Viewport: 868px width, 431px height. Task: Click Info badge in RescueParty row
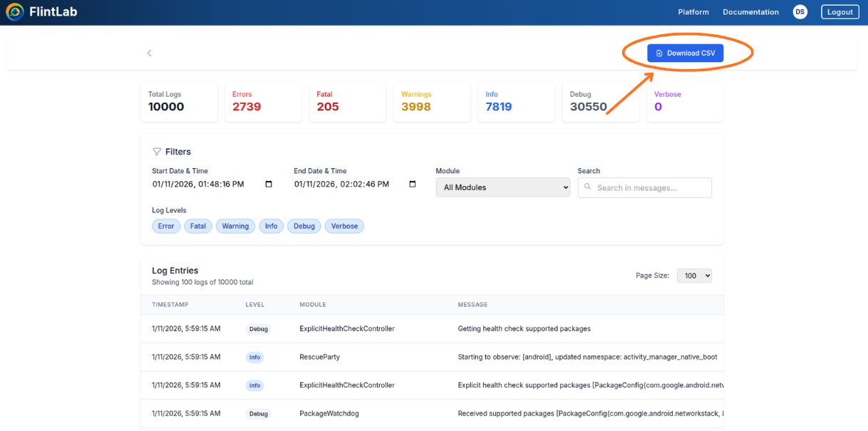(x=254, y=358)
